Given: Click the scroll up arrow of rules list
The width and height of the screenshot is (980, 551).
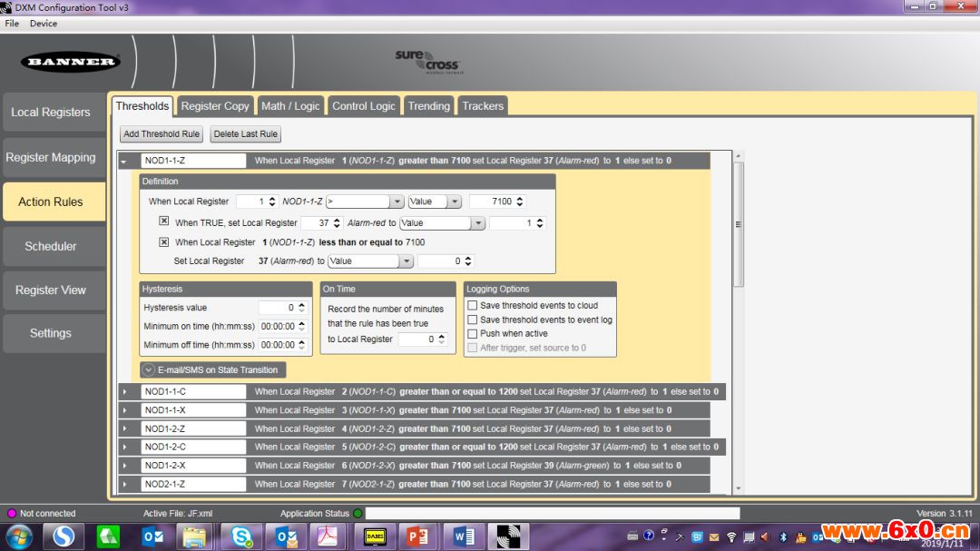Looking at the screenshot, I should point(738,156).
